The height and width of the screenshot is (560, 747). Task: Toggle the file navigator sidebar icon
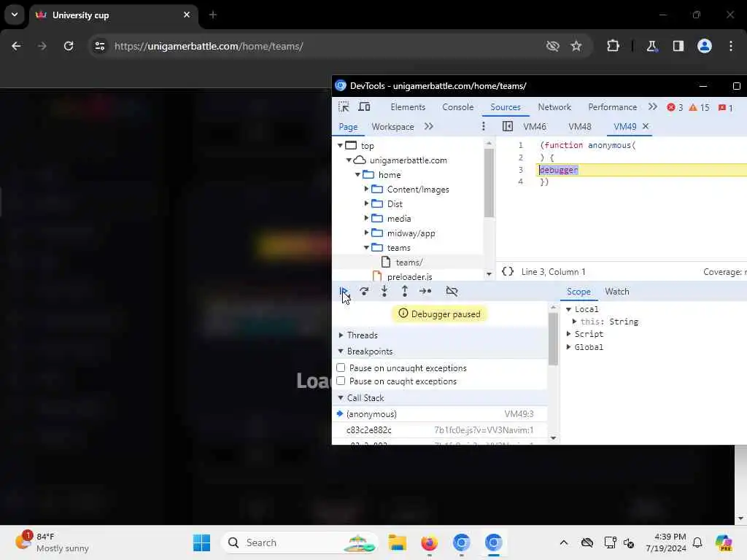coord(508,126)
